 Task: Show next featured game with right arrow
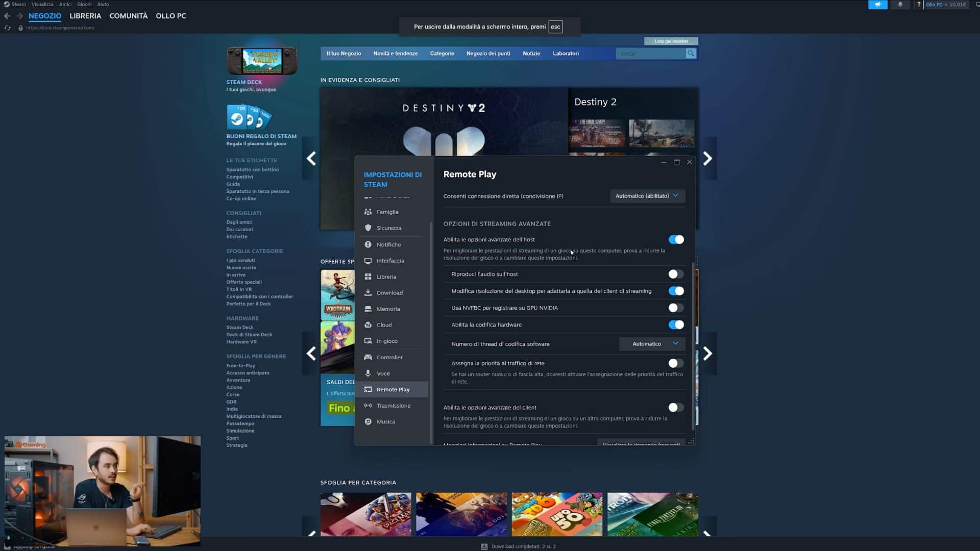[x=707, y=159]
